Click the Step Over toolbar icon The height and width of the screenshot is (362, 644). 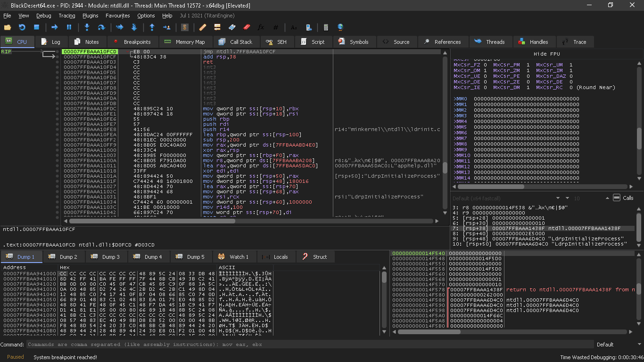click(x=101, y=27)
